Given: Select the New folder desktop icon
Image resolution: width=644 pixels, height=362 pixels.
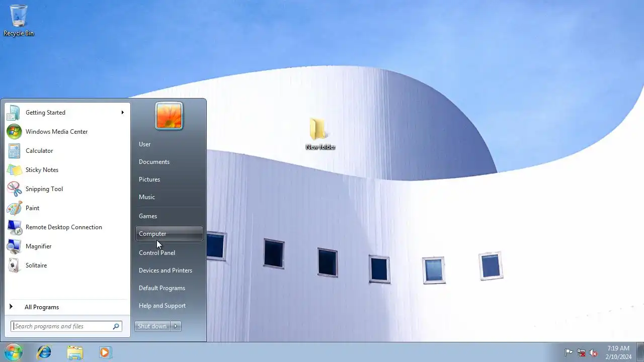Looking at the screenshot, I should (x=320, y=134).
